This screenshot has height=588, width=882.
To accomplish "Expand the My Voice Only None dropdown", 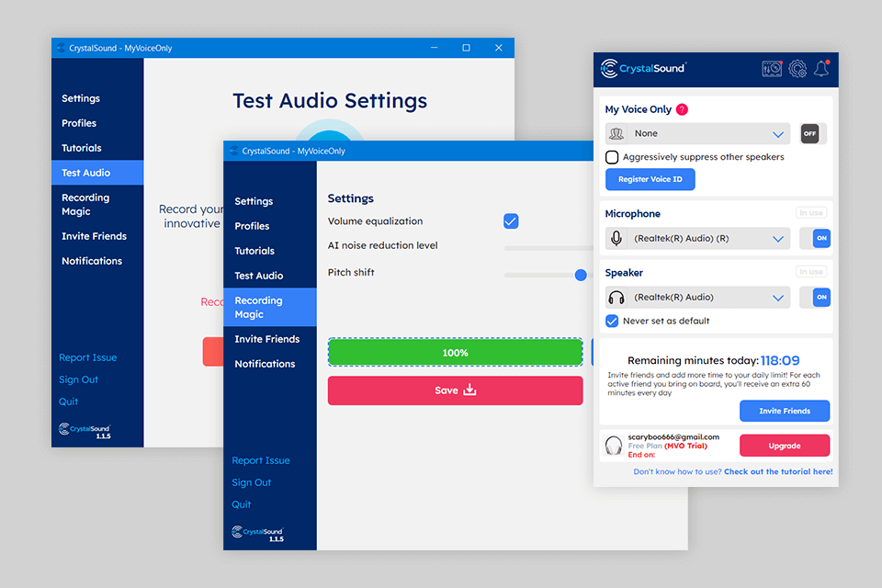I will [698, 133].
